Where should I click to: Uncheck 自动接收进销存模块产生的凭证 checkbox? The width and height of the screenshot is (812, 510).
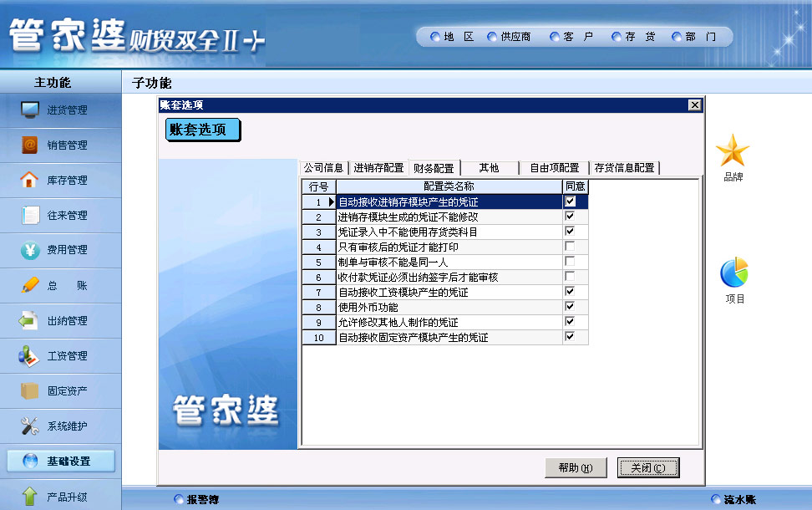pos(570,201)
